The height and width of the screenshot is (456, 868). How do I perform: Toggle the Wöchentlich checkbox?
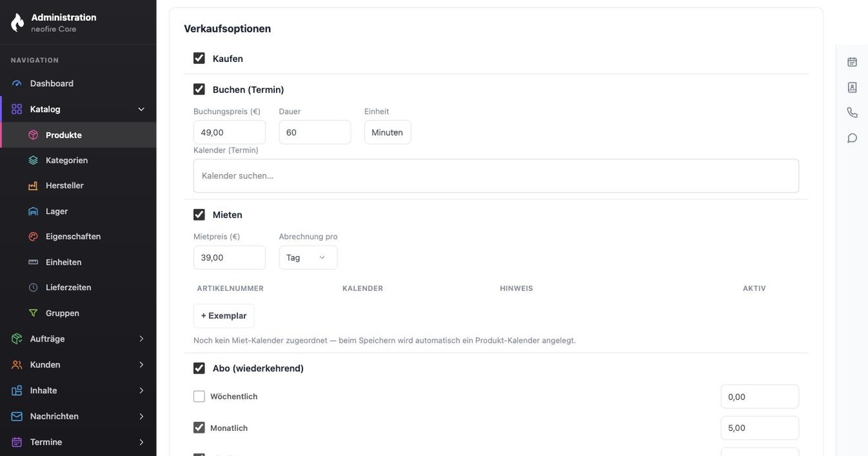tap(199, 396)
